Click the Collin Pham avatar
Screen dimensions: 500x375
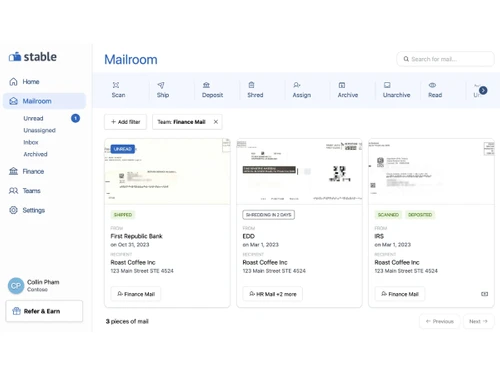pyautogui.click(x=16, y=286)
